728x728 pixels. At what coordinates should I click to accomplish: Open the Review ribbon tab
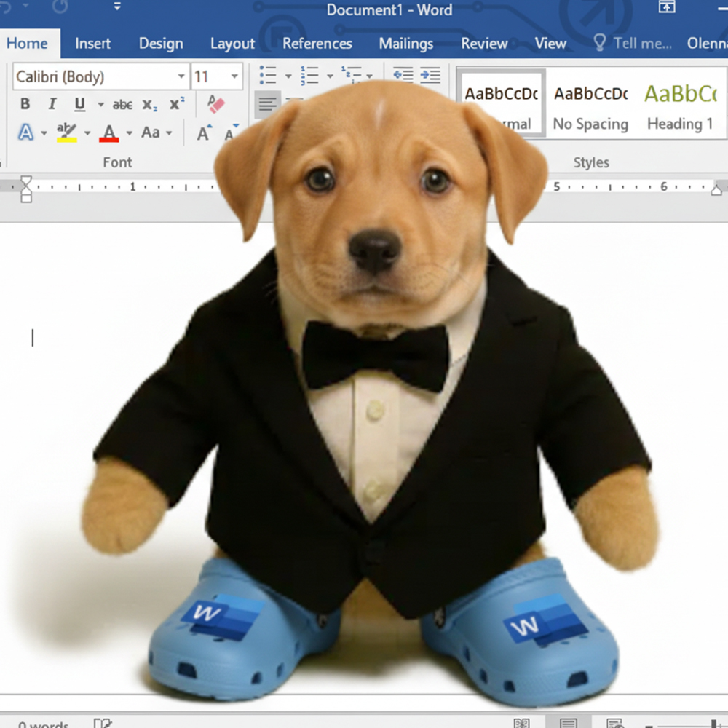[x=484, y=44]
